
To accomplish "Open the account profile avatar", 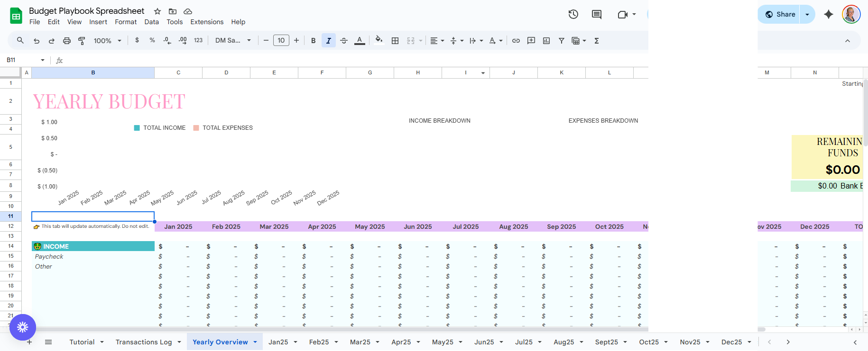I will (851, 14).
